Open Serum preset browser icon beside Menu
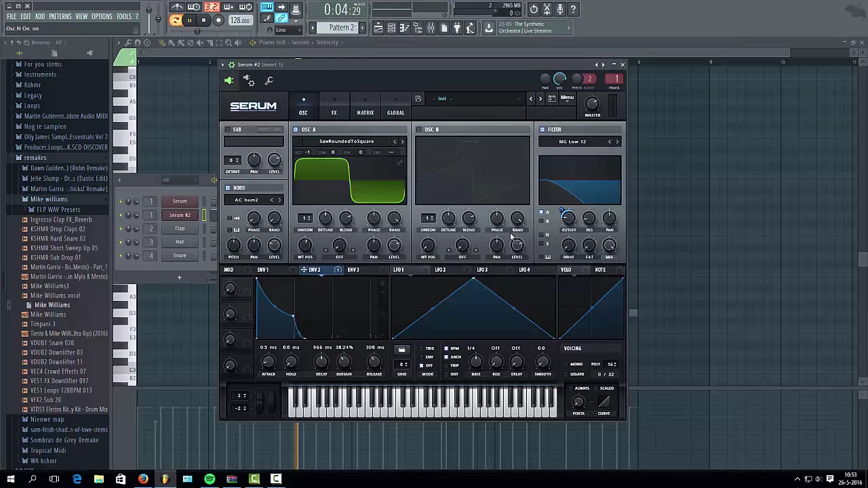The height and width of the screenshot is (488, 868). [x=552, y=98]
